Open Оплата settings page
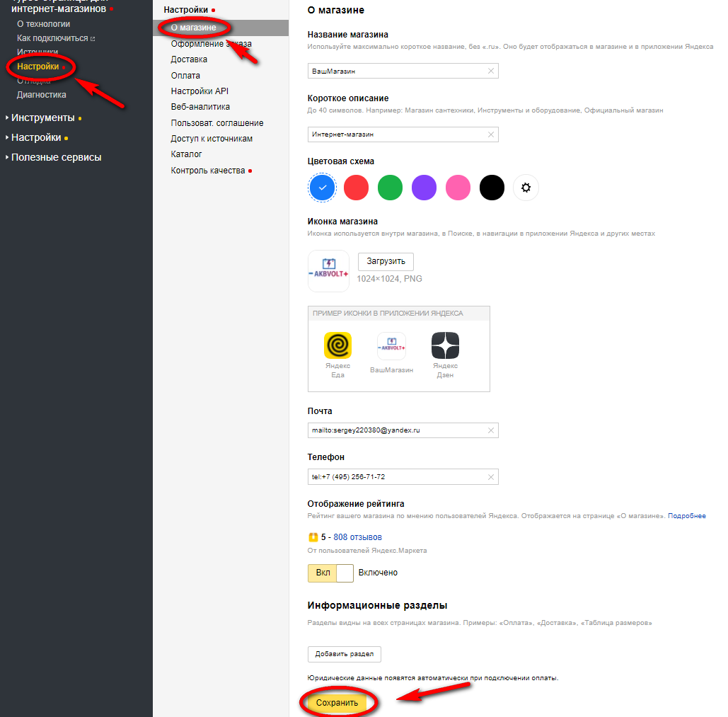This screenshot has width=728, height=717. tap(185, 76)
